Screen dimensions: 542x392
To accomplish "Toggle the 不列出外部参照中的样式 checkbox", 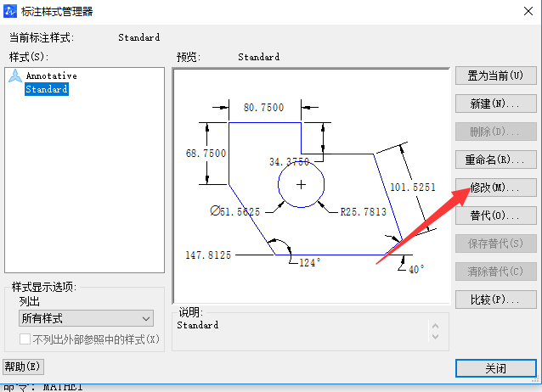I will tap(25, 339).
